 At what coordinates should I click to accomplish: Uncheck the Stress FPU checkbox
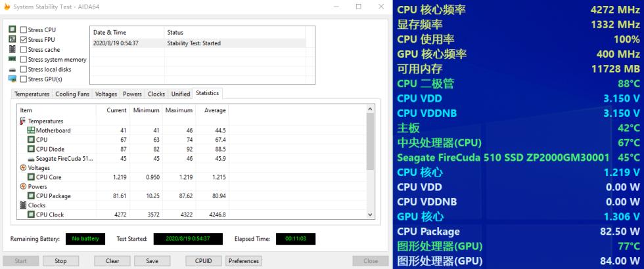pyautogui.click(x=24, y=40)
